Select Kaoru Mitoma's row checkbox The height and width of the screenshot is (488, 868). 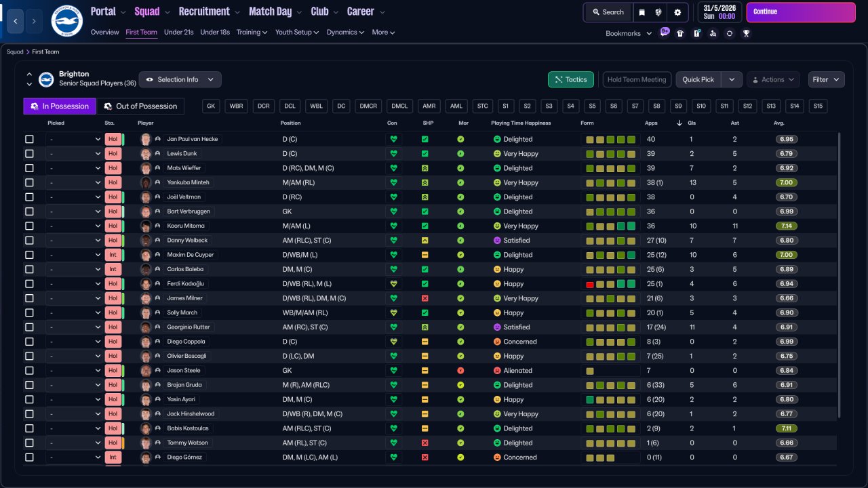pos(29,226)
